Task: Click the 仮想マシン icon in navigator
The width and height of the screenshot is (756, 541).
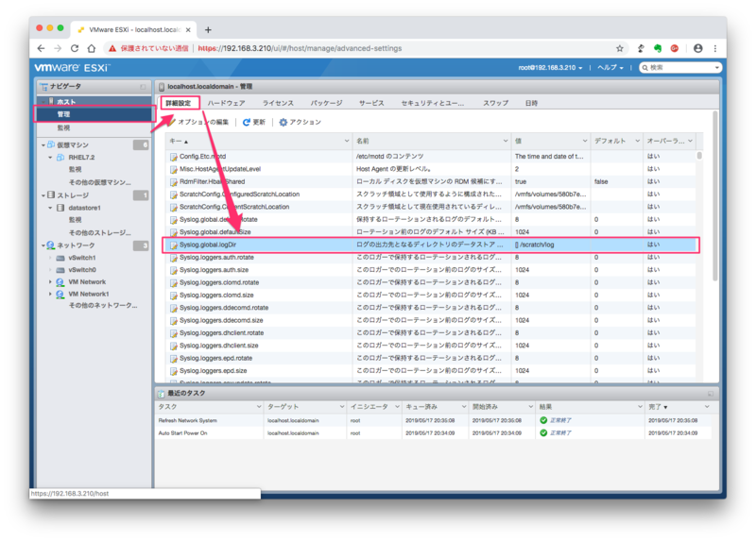Action: [x=51, y=144]
